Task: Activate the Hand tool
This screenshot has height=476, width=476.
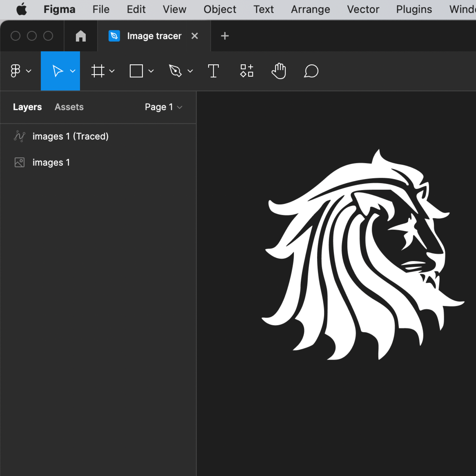Action: coord(279,71)
